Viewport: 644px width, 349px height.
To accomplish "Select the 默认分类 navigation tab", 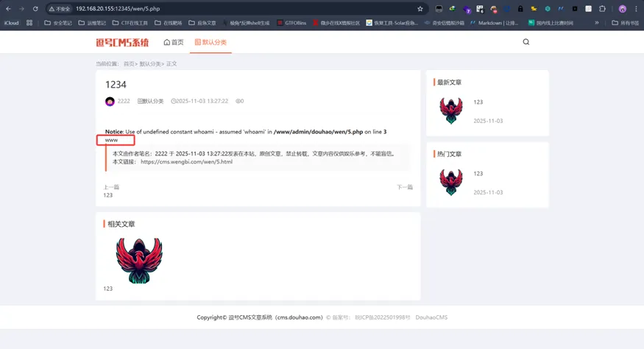I will click(210, 43).
